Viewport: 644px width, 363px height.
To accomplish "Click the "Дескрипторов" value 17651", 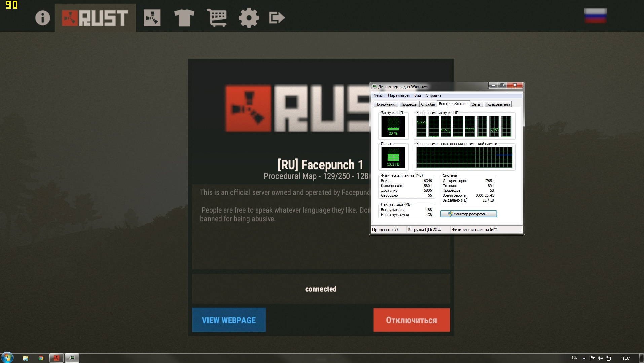I will (x=489, y=181).
